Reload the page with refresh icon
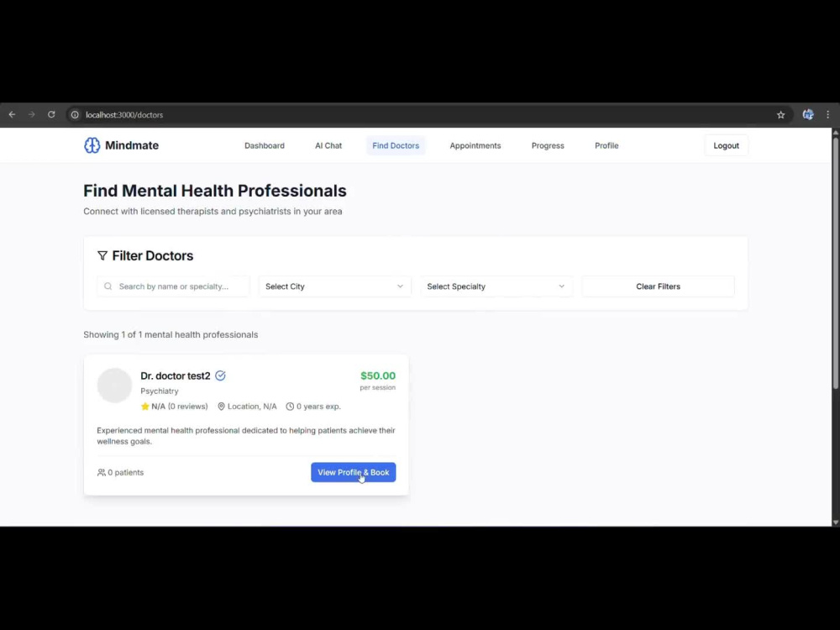Screen dimensions: 840x630 [51, 114]
